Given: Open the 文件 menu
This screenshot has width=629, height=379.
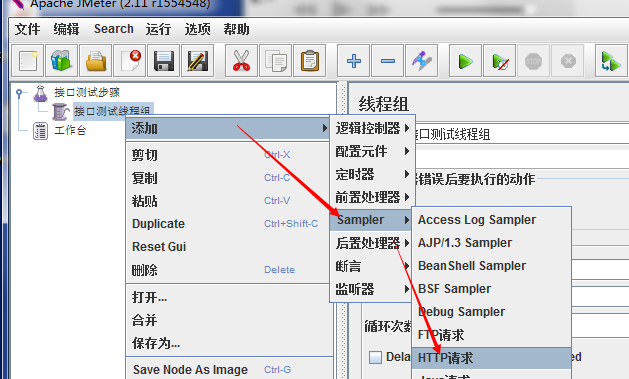Looking at the screenshot, I should [x=28, y=29].
